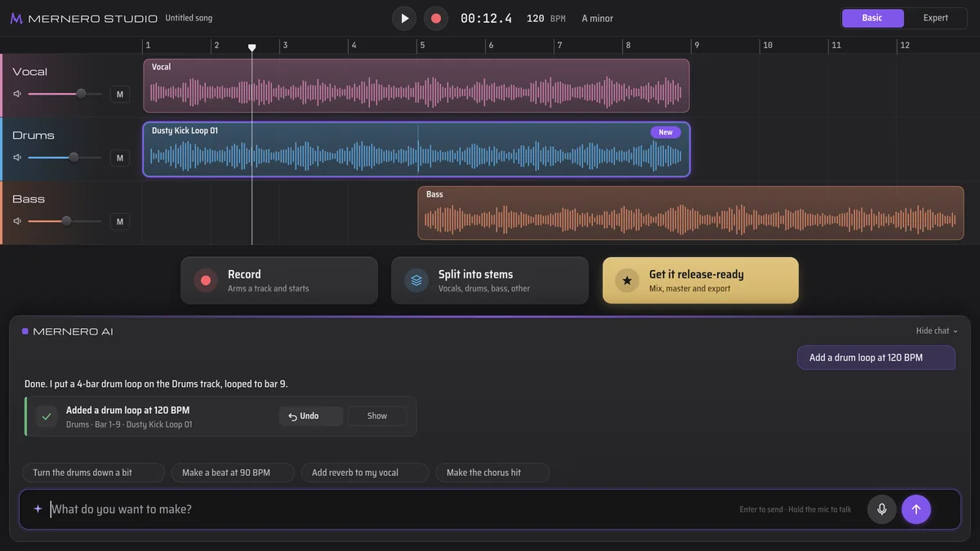This screenshot has height=551, width=980.
Task: Select the Dusty Kick Loop 01 clip
Action: (x=416, y=149)
